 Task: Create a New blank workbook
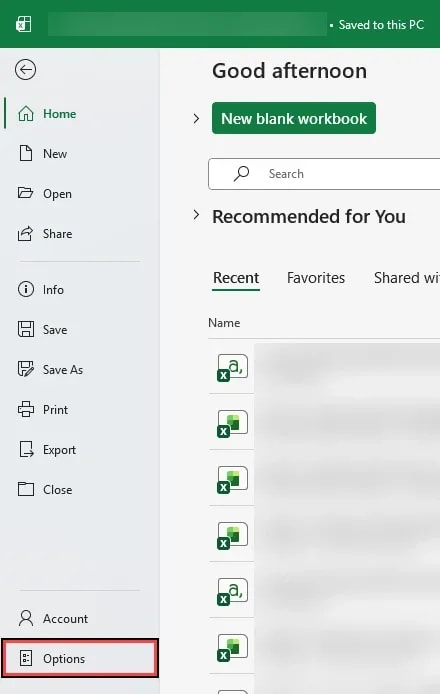(294, 118)
